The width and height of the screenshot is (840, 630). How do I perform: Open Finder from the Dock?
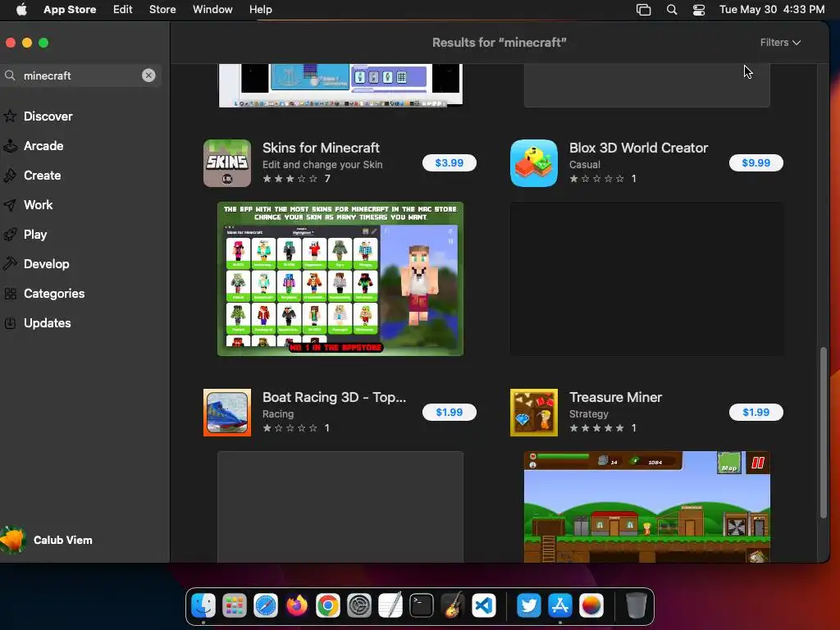pyautogui.click(x=203, y=606)
